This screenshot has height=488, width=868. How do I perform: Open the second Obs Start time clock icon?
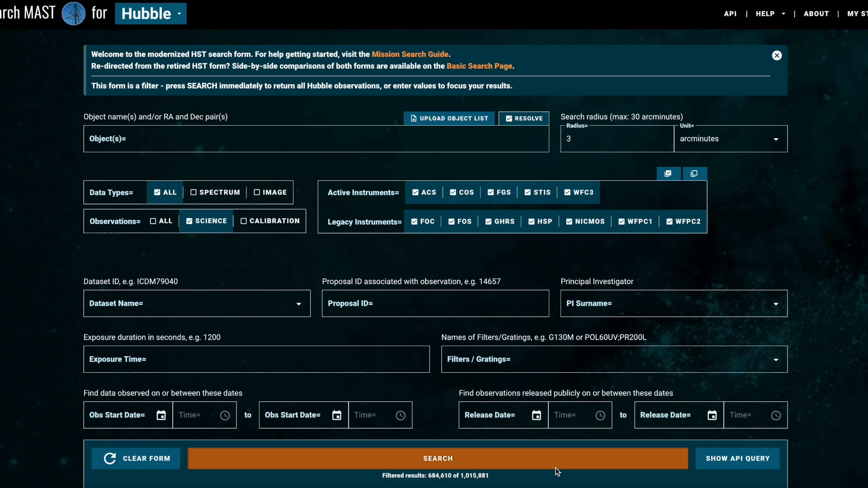[x=401, y=415]
